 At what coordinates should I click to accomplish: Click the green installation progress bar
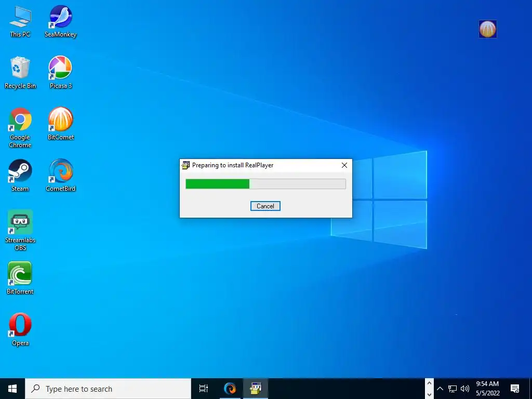coord(265,184)
